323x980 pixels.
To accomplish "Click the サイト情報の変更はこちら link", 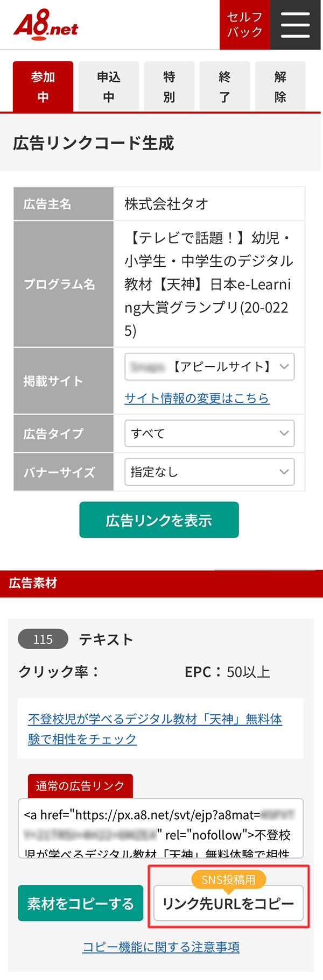I will click(196, 398).
